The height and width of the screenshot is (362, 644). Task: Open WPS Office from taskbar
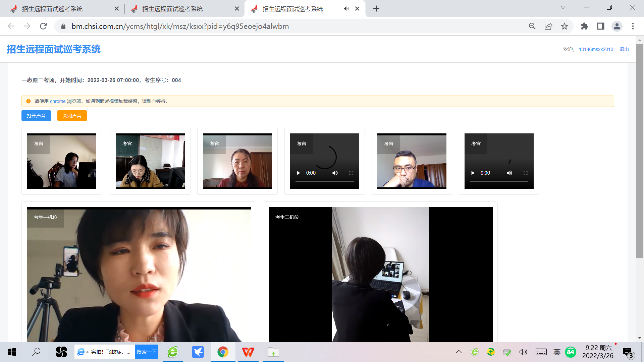click(248, 352)
